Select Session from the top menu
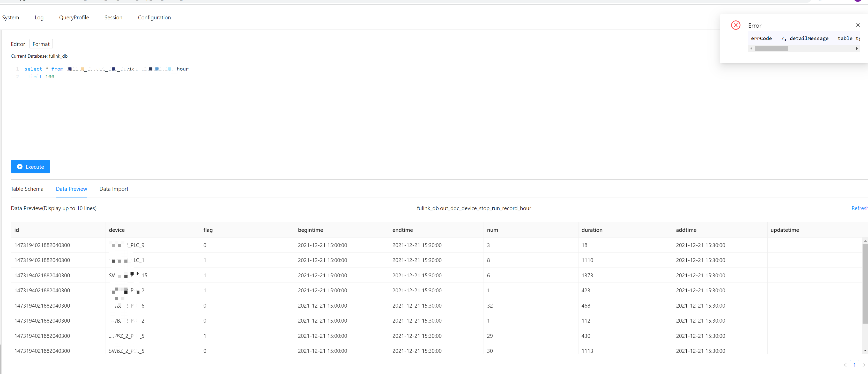The image size is (868, 374). [113, 17]
